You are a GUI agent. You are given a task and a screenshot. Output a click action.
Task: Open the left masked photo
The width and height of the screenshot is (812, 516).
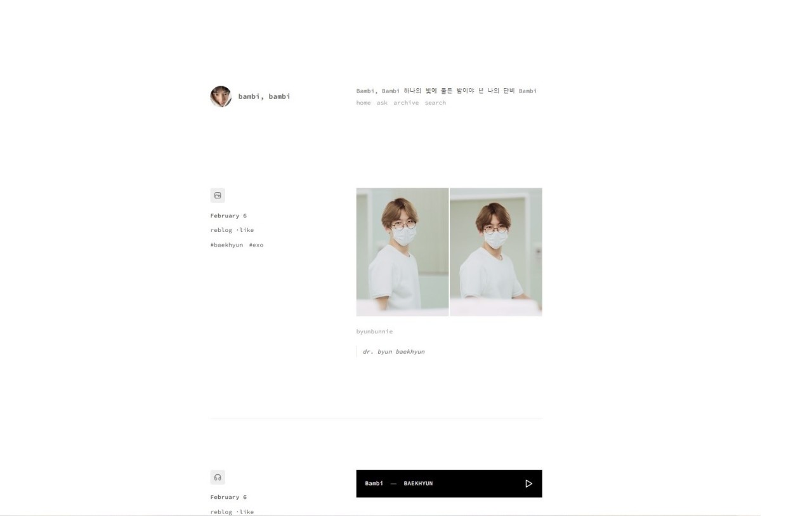[402, 252]
